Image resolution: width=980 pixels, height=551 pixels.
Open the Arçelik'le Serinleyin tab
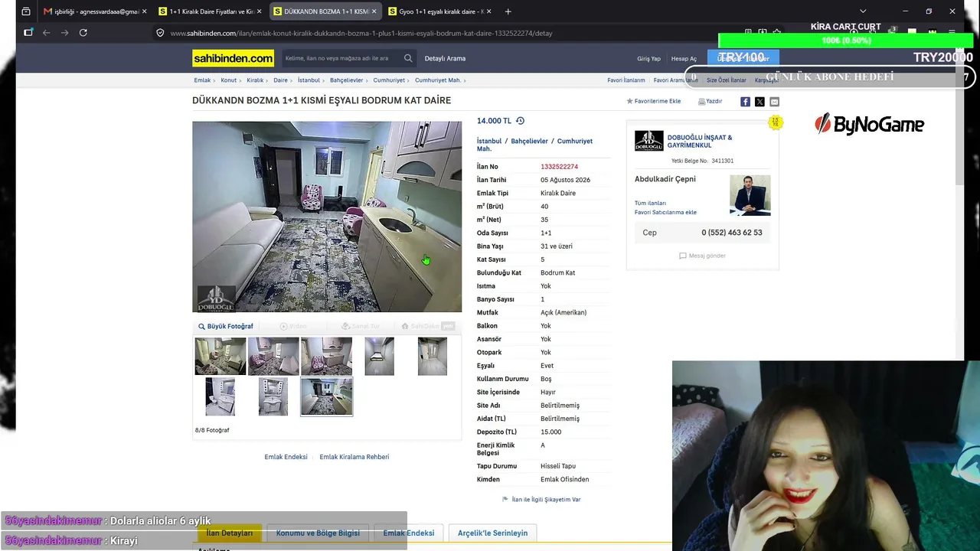point(492,533)
